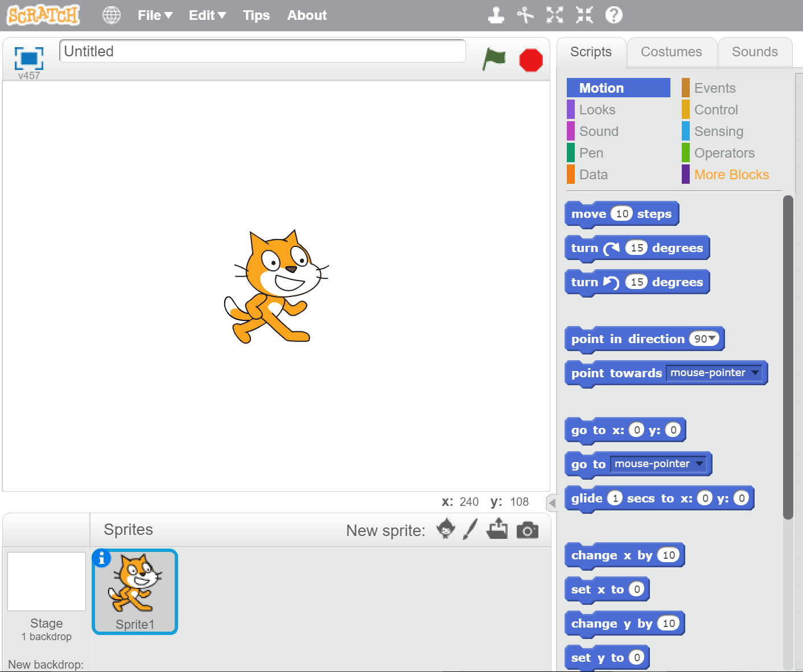Select the Grow sprite tool
This screenshot has height=672, width=803.
coord(555,15)
